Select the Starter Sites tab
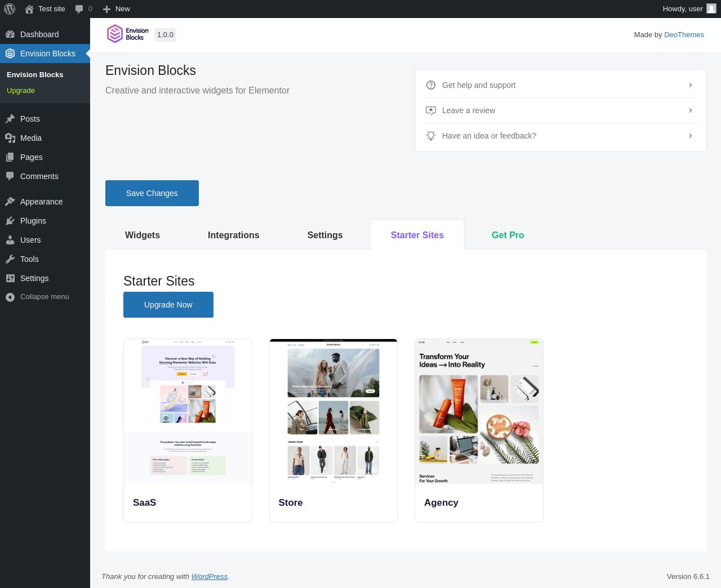This screenshot has height=588, width=721. coord(417,235)
